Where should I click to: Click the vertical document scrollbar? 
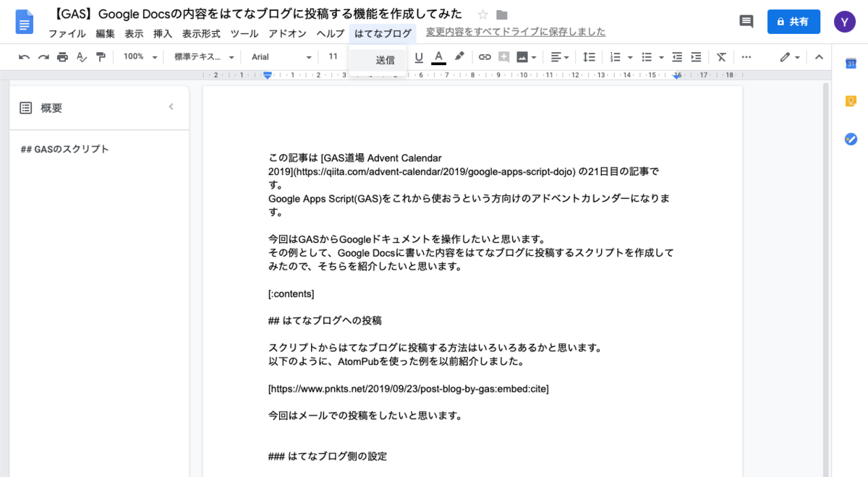826,279
